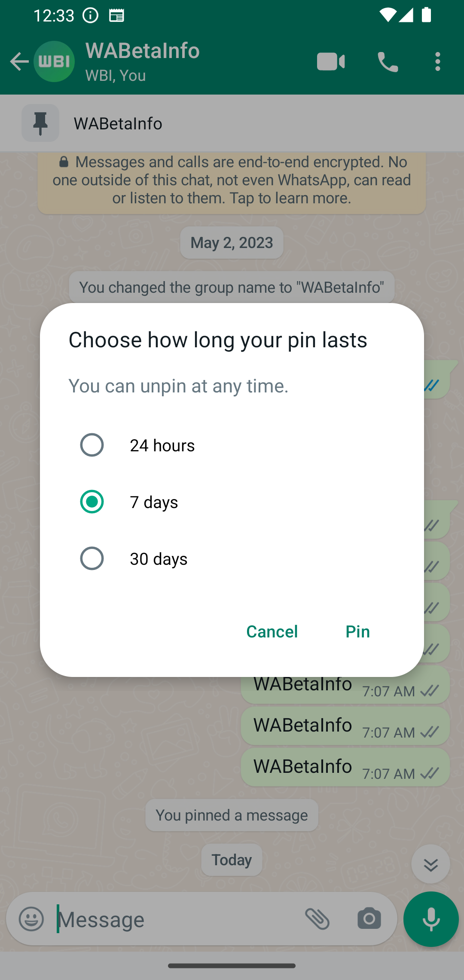This screenshot has width=464, height=980.
Task: Open the WBI group avatar
Action: [x=54, y=61]
